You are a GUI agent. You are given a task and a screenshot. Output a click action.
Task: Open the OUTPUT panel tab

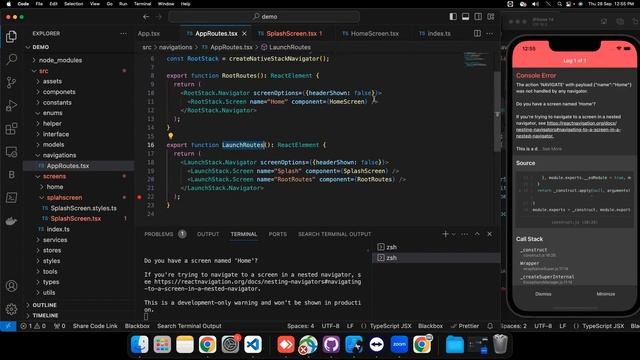pos(208,234)
